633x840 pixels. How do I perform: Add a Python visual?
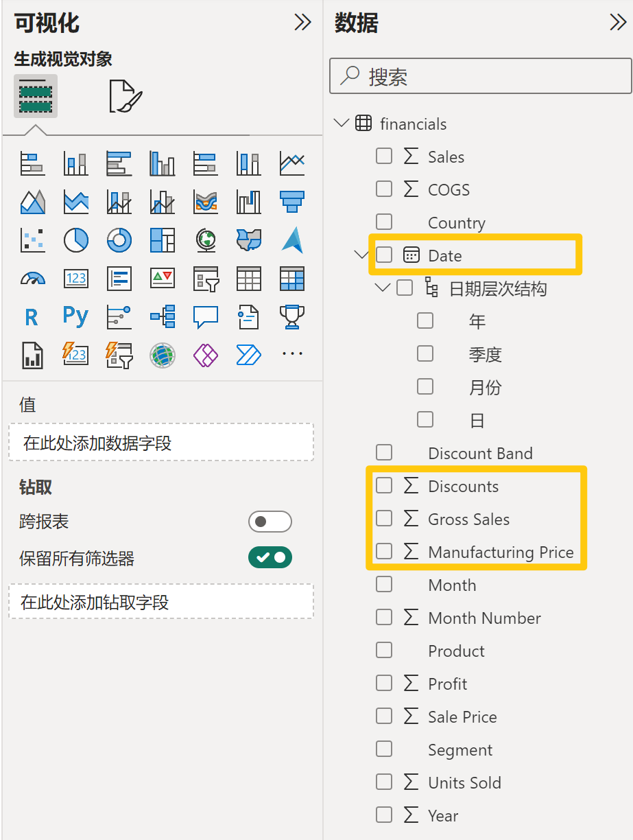pyautogui.click(x=76, y=316)
